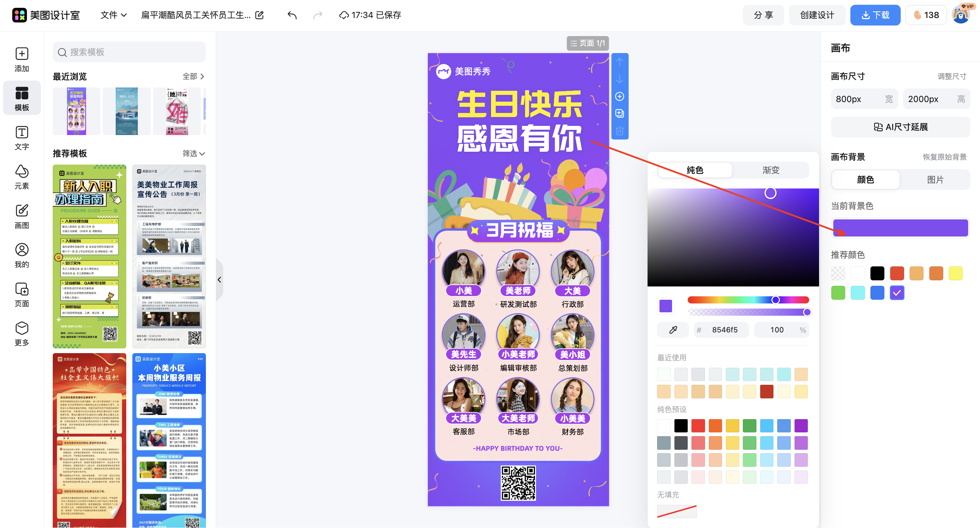
Task: Open the 页面 1/1 page list
Action: coord(587,43)
